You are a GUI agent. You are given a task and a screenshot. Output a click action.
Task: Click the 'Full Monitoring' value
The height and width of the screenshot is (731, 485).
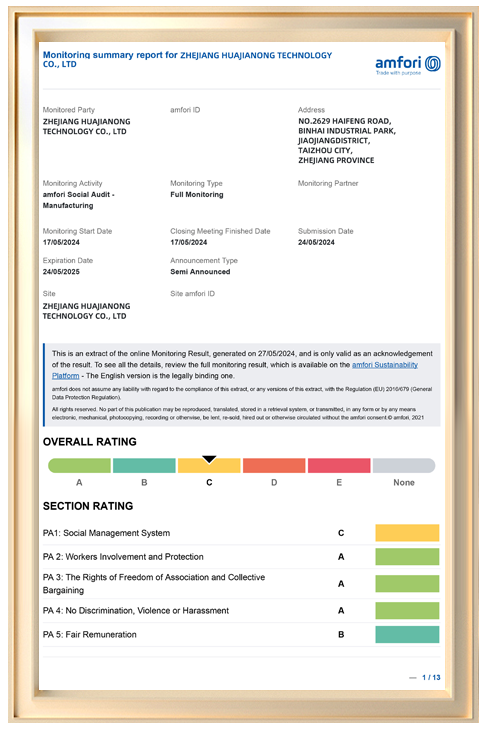pos(197,195)
